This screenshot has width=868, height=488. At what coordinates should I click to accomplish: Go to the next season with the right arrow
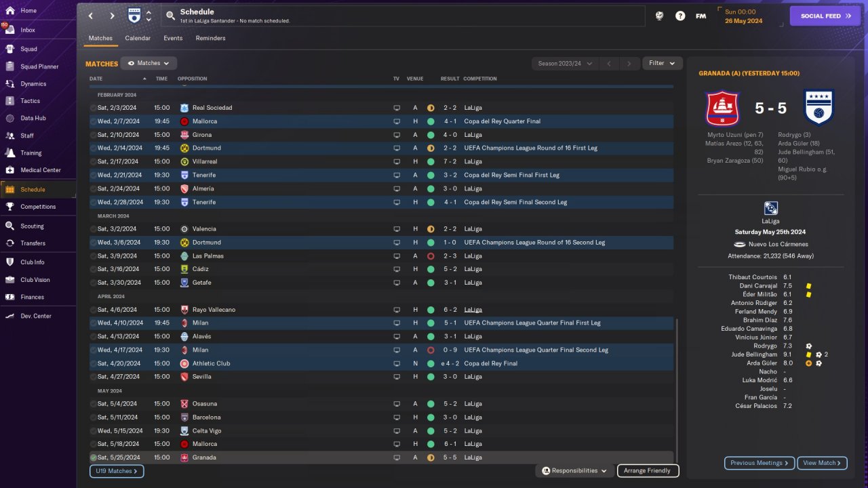[629, 63]
